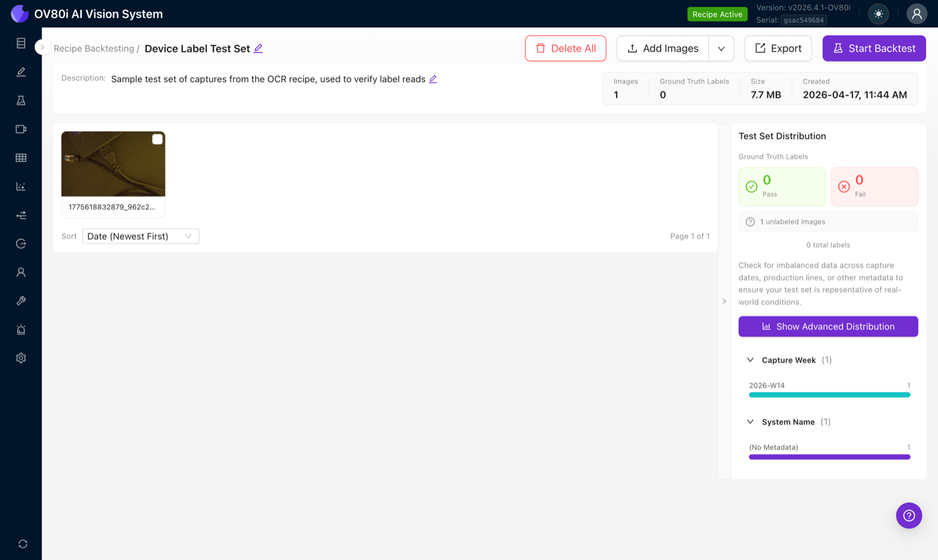This screenshot has height=560, width=938.
Task: Open the data table view in the sidebar
Action: pos(21,157)
